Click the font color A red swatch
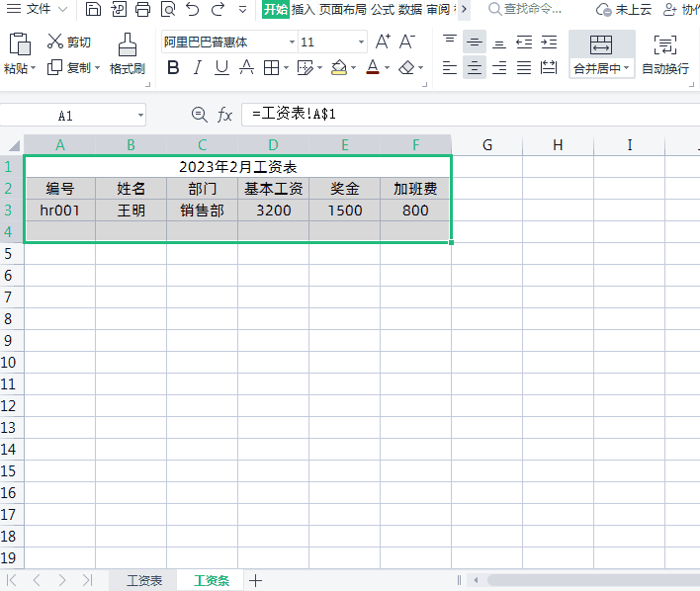 click(x=373, y=67)
